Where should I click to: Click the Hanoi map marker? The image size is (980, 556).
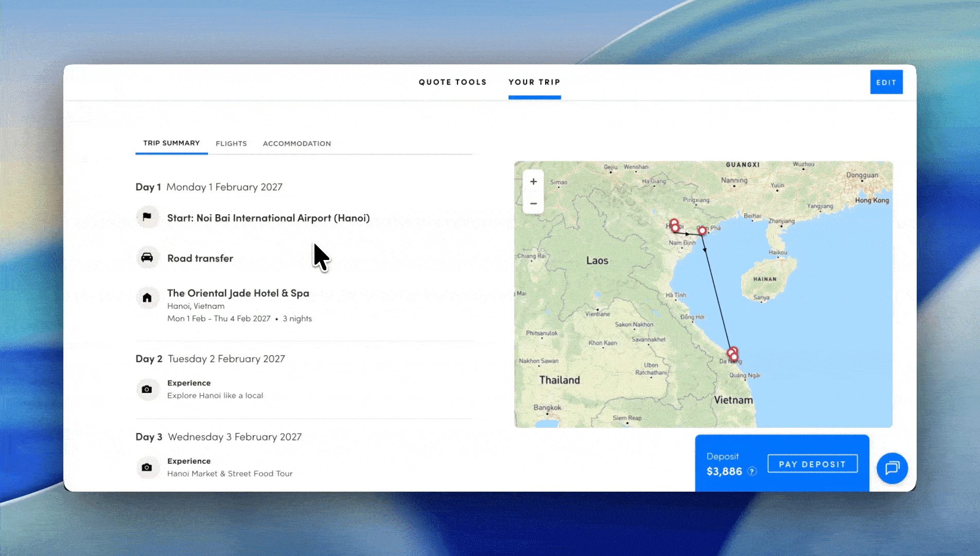point(674,225)
